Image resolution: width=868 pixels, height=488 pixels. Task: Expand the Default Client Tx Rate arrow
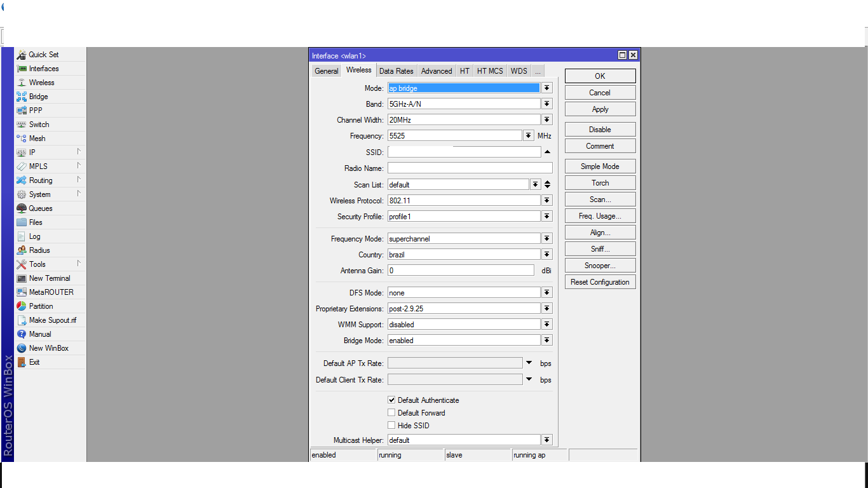[529, 379]
